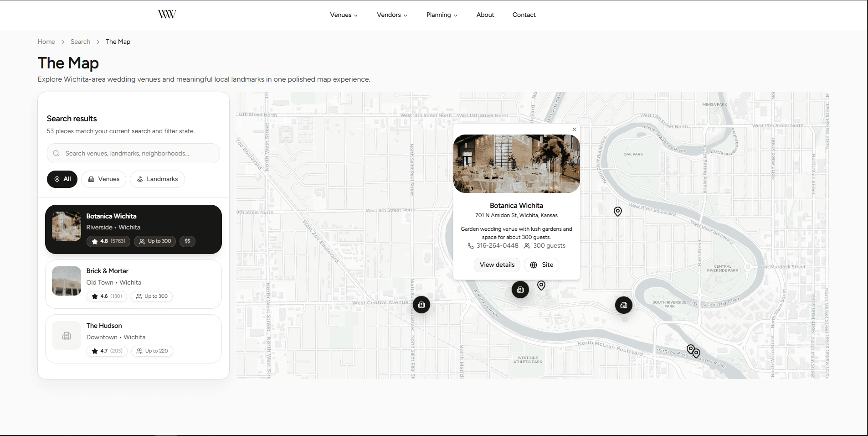Go to the About page

coord(485,15)
